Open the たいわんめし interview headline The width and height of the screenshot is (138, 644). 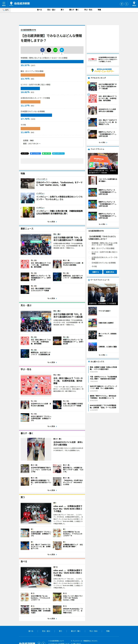(x=59, y=198)
